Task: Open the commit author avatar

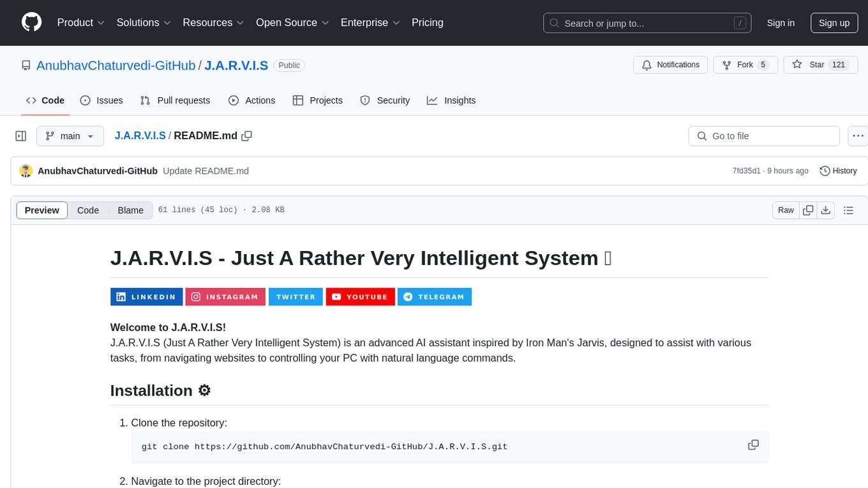Action: coord(26,171)
